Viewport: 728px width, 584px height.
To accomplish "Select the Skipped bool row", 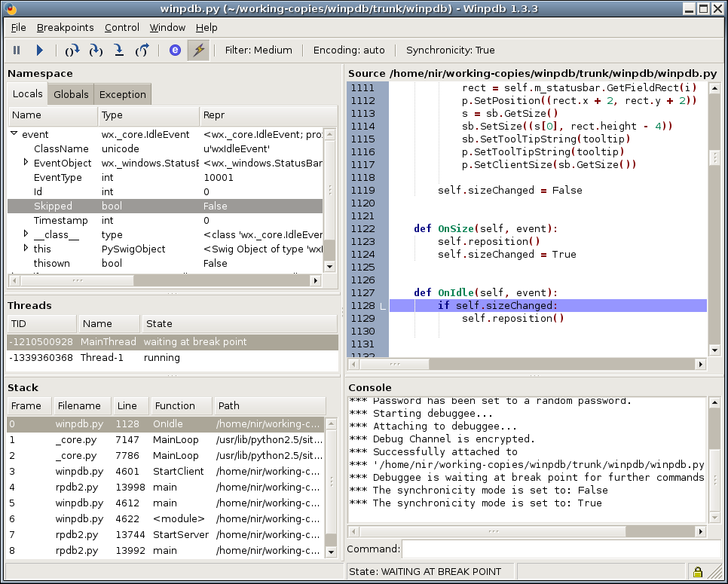I will 165,206.
